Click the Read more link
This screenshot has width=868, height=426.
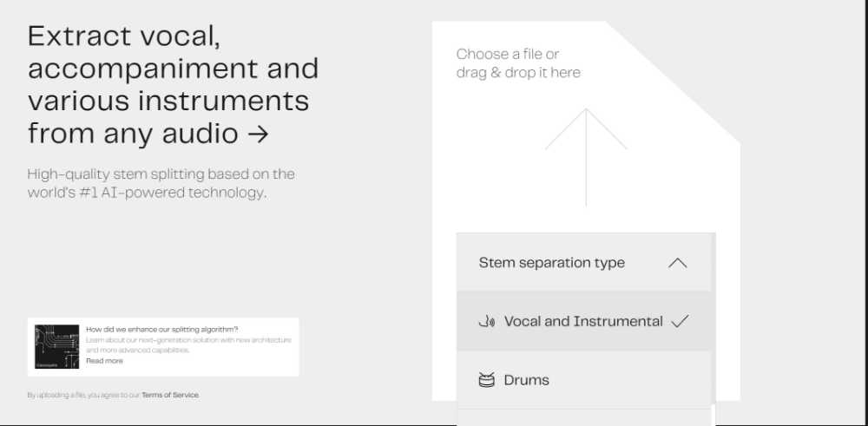[x=104, y=361]
